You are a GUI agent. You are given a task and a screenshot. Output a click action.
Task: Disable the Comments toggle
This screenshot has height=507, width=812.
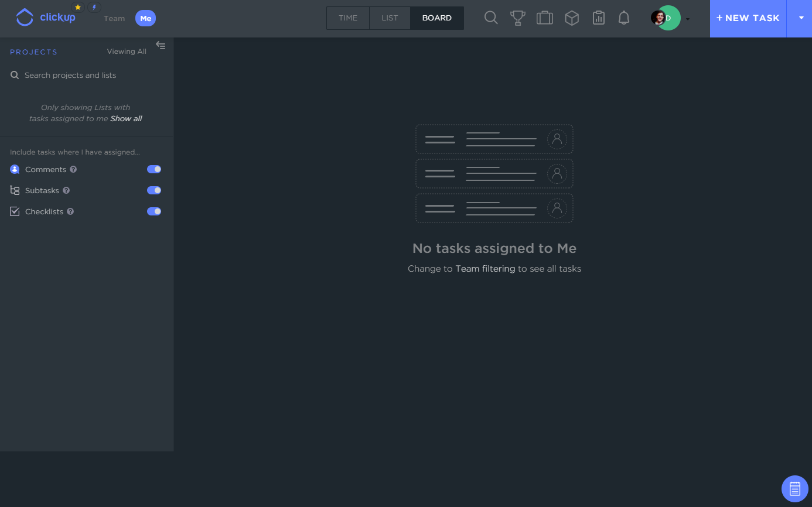coord(154,169)
